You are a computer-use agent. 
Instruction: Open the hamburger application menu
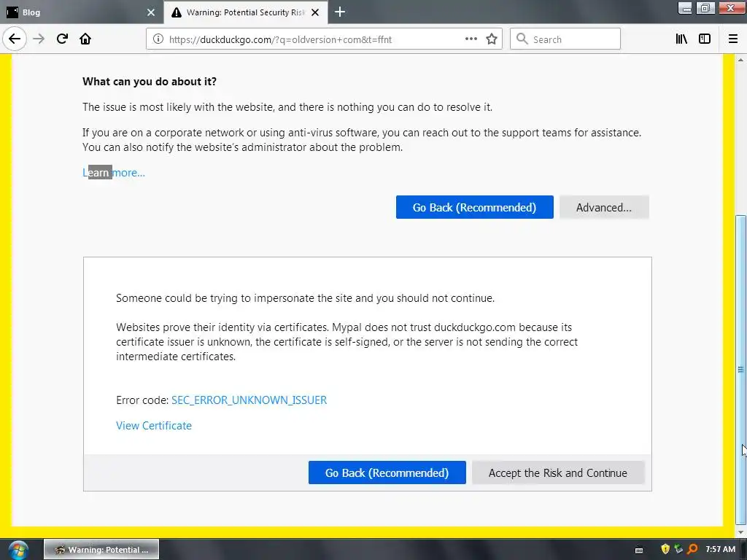coord(733,39)
